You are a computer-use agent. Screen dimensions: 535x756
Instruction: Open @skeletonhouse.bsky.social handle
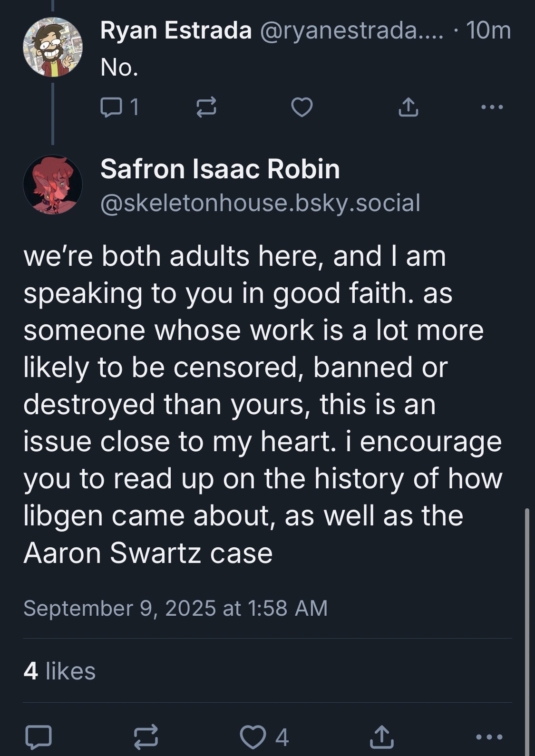click(260, 203)
